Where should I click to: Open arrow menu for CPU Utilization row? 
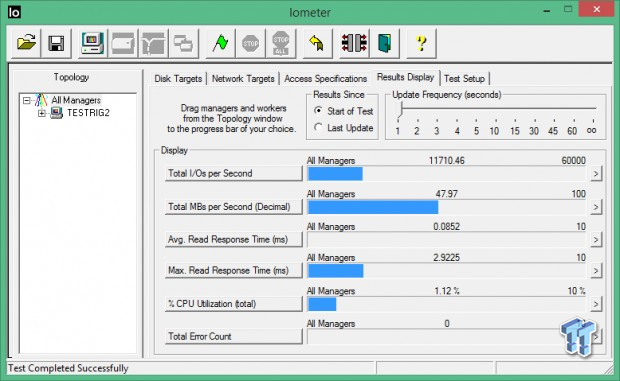point(596,304)
